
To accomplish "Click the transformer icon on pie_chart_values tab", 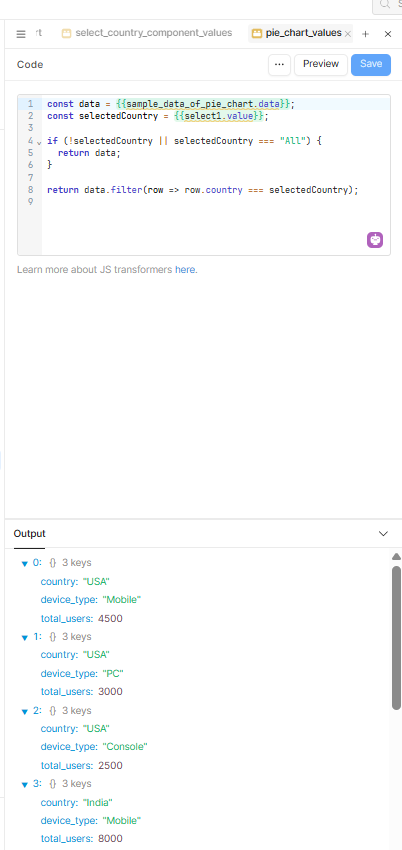I will tap(257, 34).
